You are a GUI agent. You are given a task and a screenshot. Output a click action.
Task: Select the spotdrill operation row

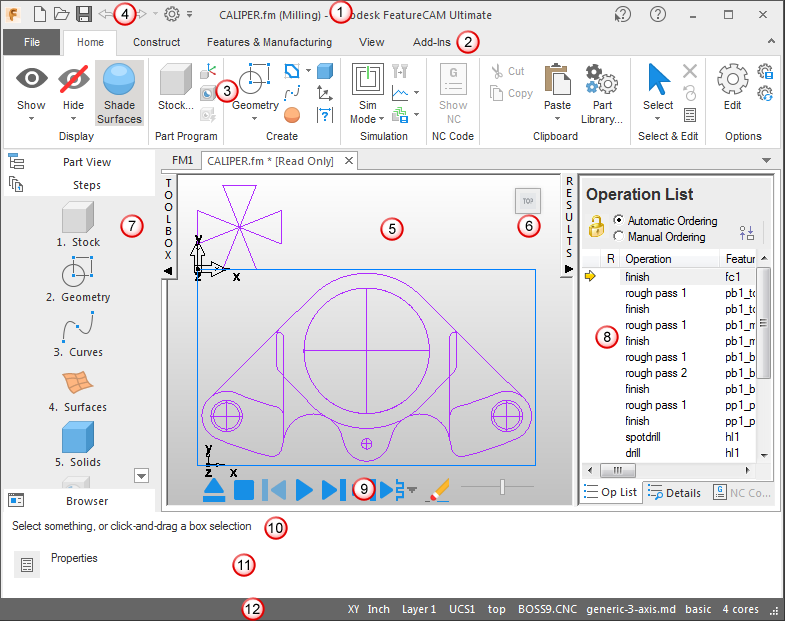pos(669,437)
